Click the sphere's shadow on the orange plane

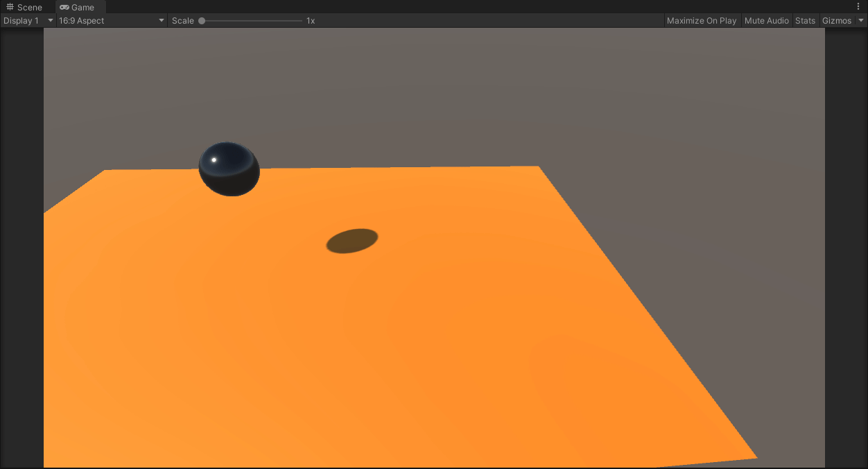(351, 239)
